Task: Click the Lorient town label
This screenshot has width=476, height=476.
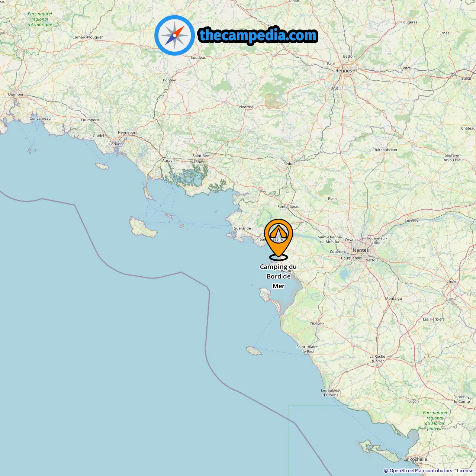Action: [x=115, y=144]
